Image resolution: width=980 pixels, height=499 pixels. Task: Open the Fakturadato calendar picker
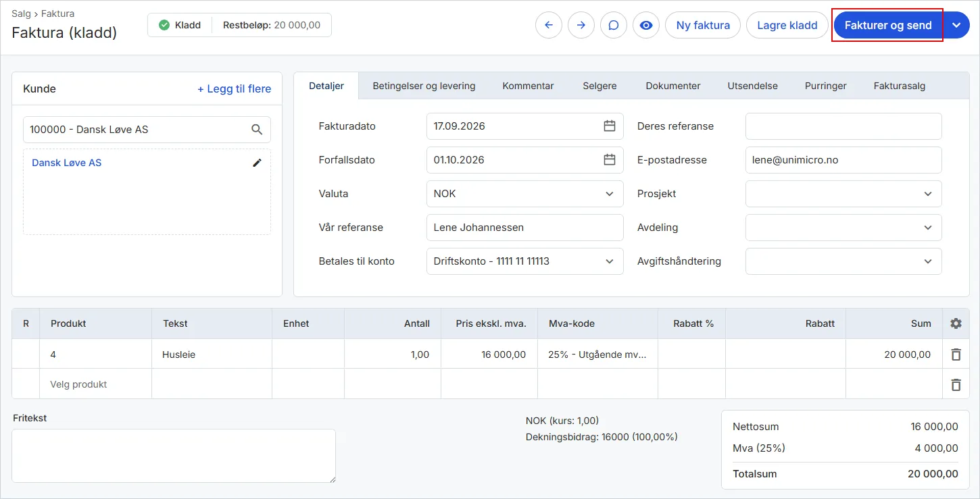click(x=610, y=126)
